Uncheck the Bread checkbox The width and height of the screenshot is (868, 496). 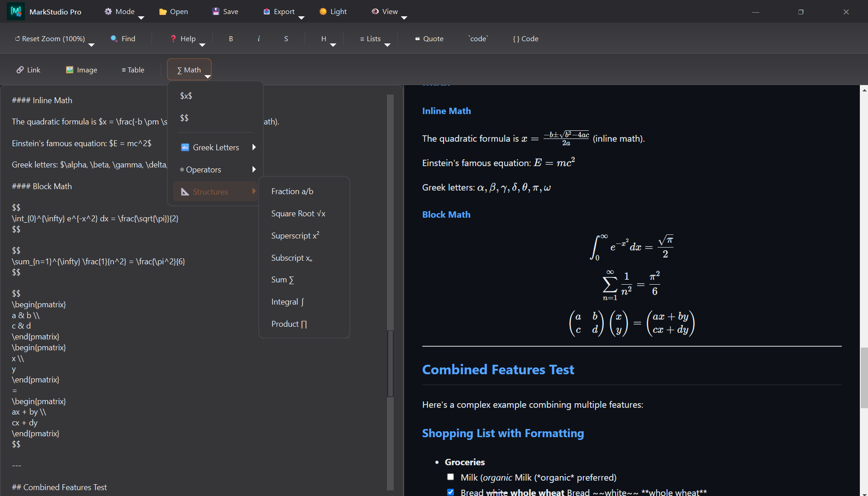[x=450, y=492]
